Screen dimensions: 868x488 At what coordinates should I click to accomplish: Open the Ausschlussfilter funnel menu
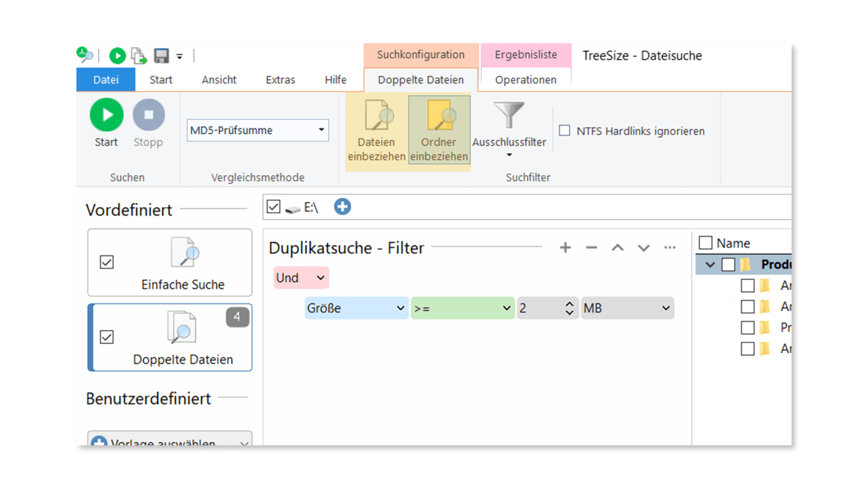click(509, 130)
